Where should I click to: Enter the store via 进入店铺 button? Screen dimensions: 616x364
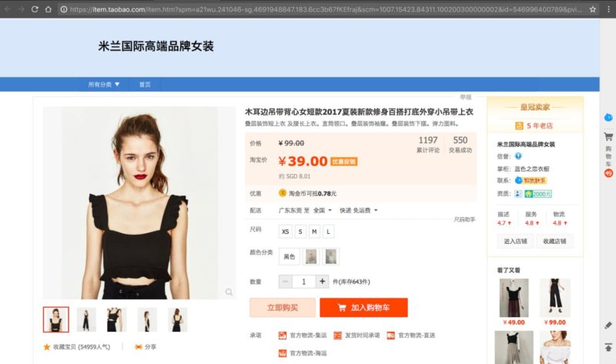tap(515, 241)
